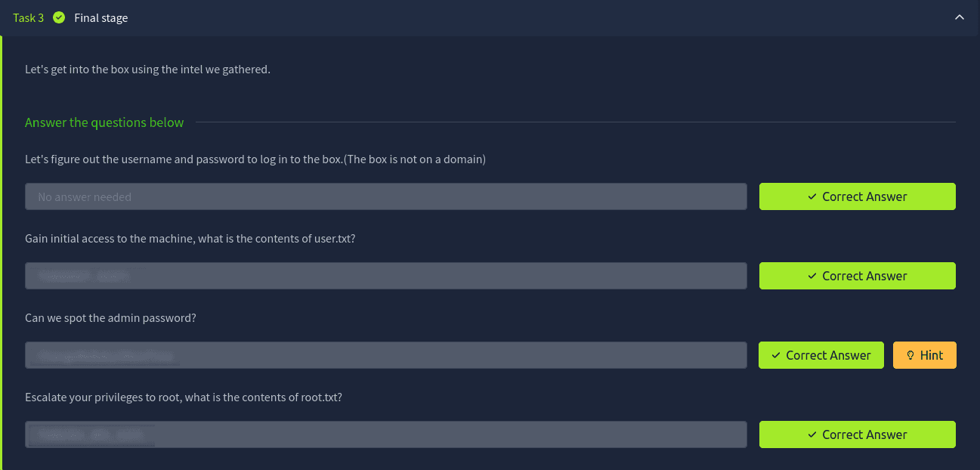Image resolution: width=980 pixels, height=470 pixels.
Task: Click the 'No answer needed' input field
Action: click(385, 196)
